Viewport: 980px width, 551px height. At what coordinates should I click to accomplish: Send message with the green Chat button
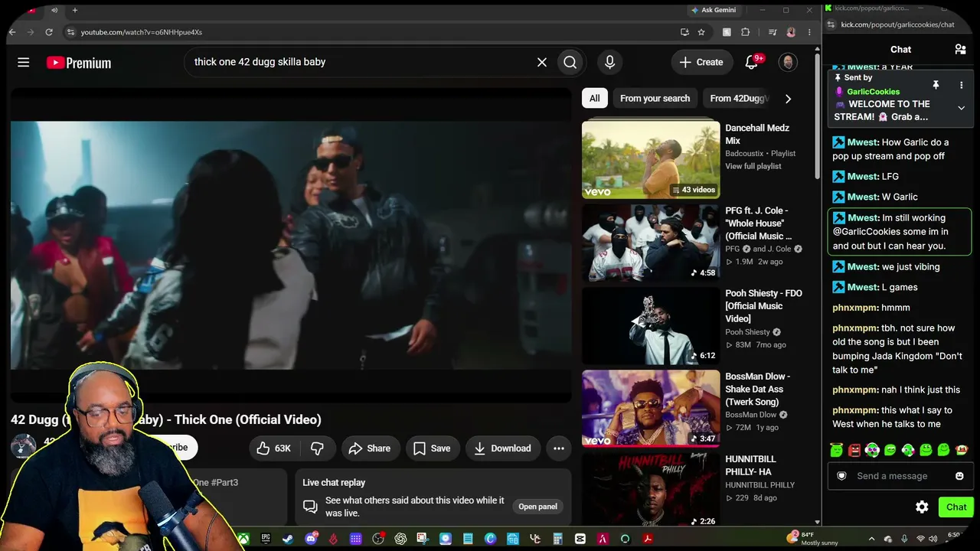[x=956, y=507]
